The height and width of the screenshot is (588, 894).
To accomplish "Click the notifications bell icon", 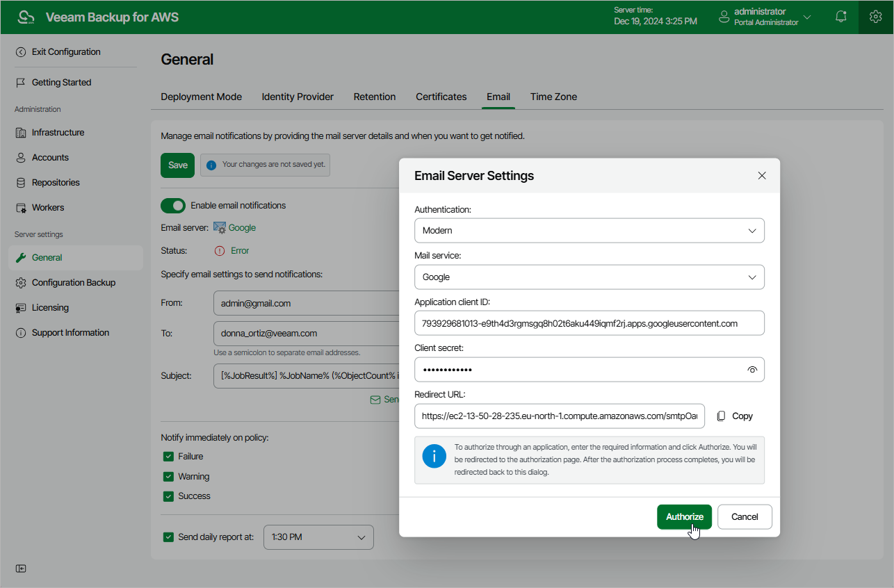I will 841,17.
